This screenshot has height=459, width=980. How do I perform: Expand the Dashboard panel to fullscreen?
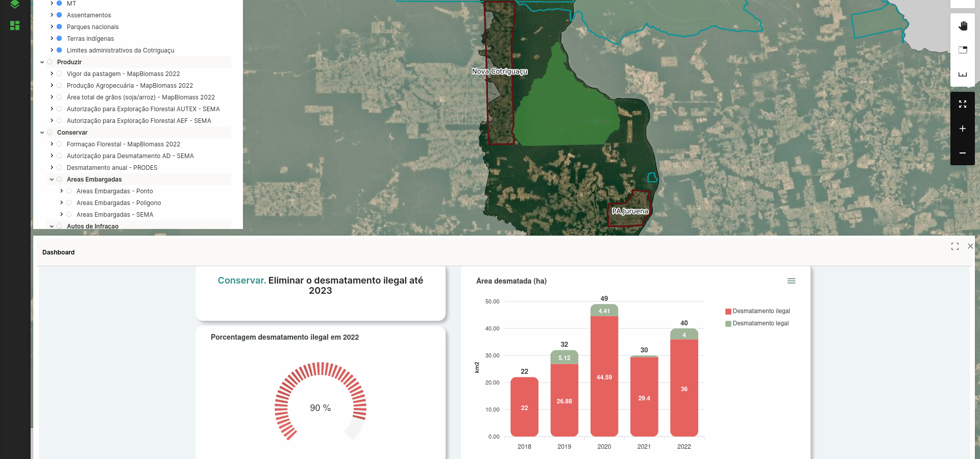click(955, 246)
